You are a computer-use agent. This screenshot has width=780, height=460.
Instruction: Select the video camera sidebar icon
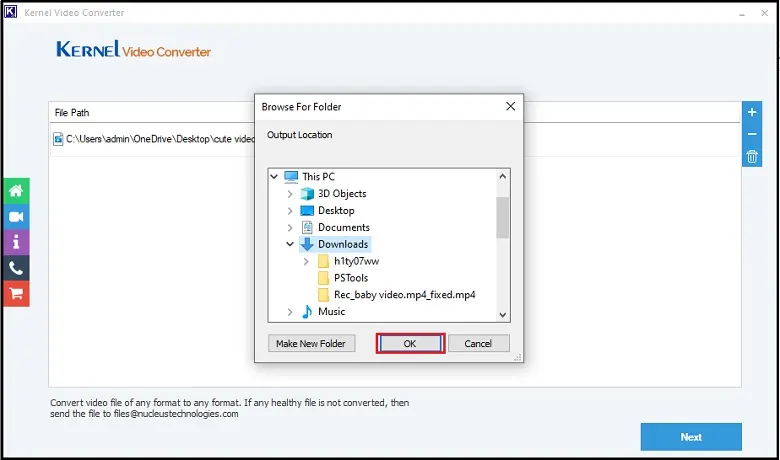(x=16, y=217)
